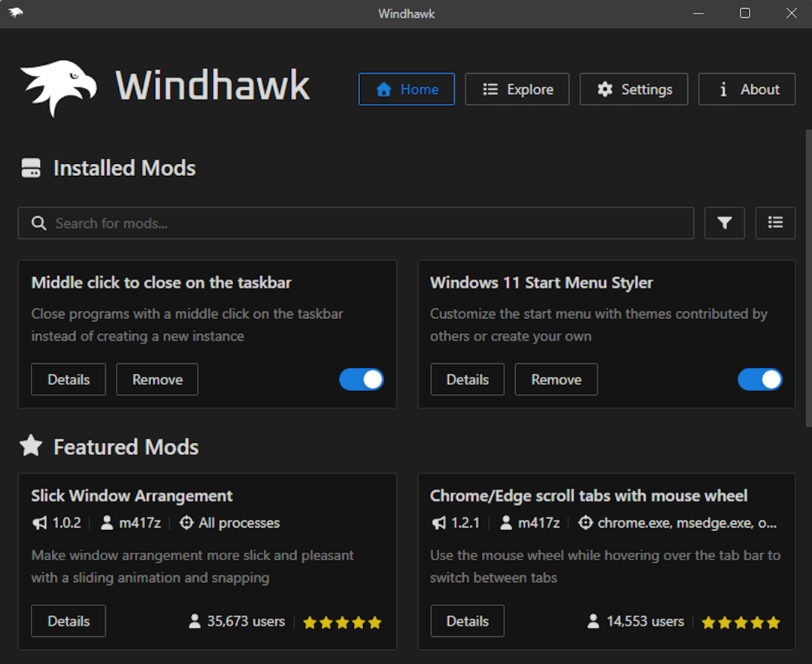
Task: Close the Windhawk window
Action: (x=791, y=14)
